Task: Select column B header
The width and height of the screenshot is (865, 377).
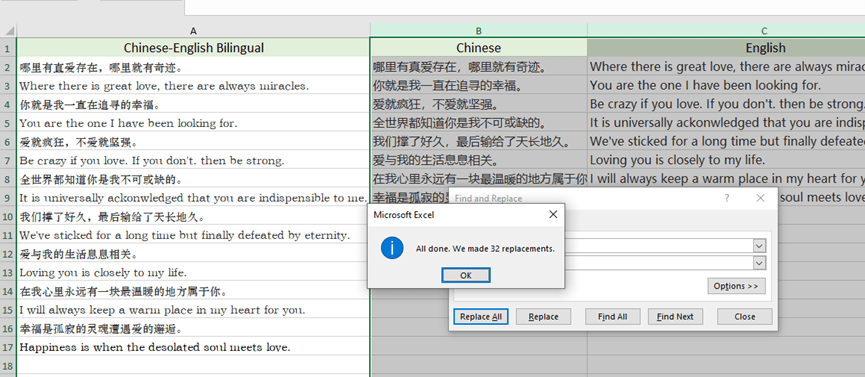Action: click(478, 31)
